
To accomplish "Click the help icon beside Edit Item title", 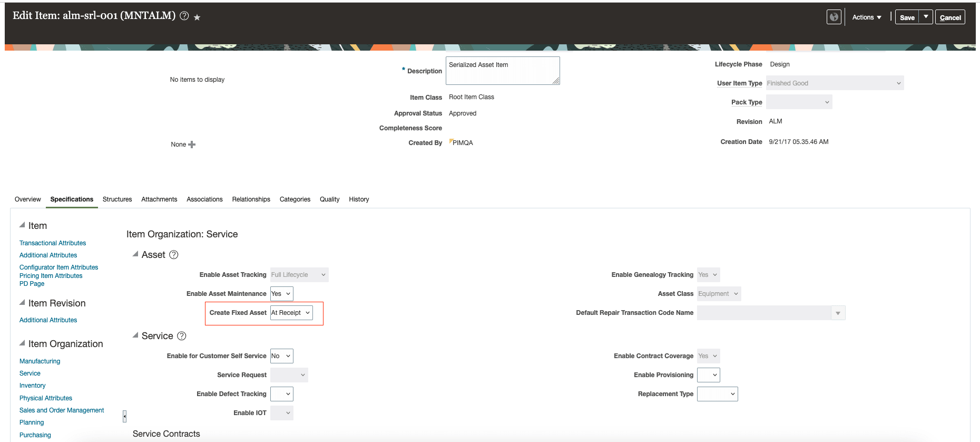I will [x=184, y=16].
